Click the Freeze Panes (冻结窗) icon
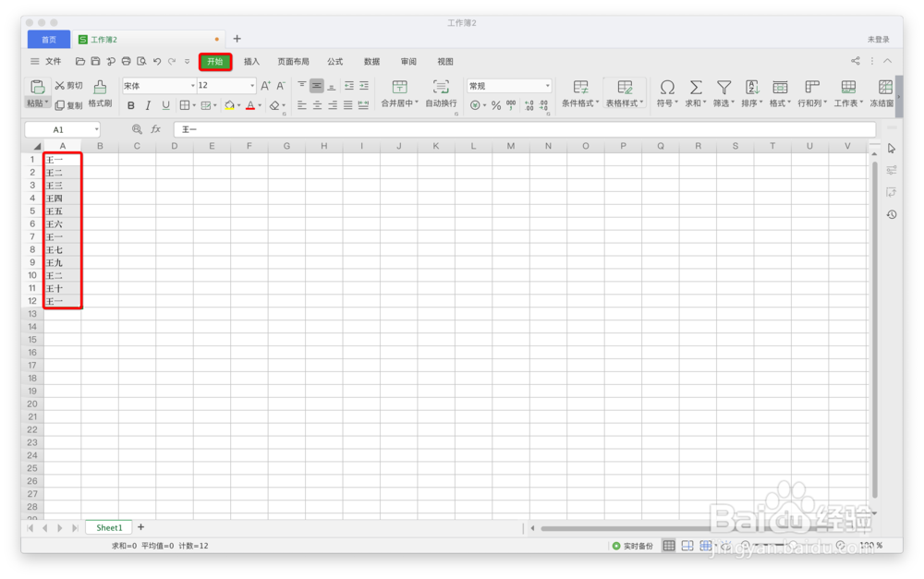The height and width of the screenshot is (579, 924). tap(885, 87)
